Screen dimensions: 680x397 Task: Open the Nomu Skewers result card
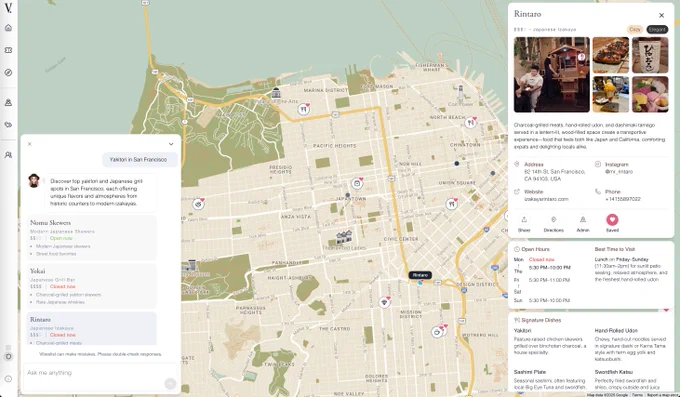coord(92,237)
